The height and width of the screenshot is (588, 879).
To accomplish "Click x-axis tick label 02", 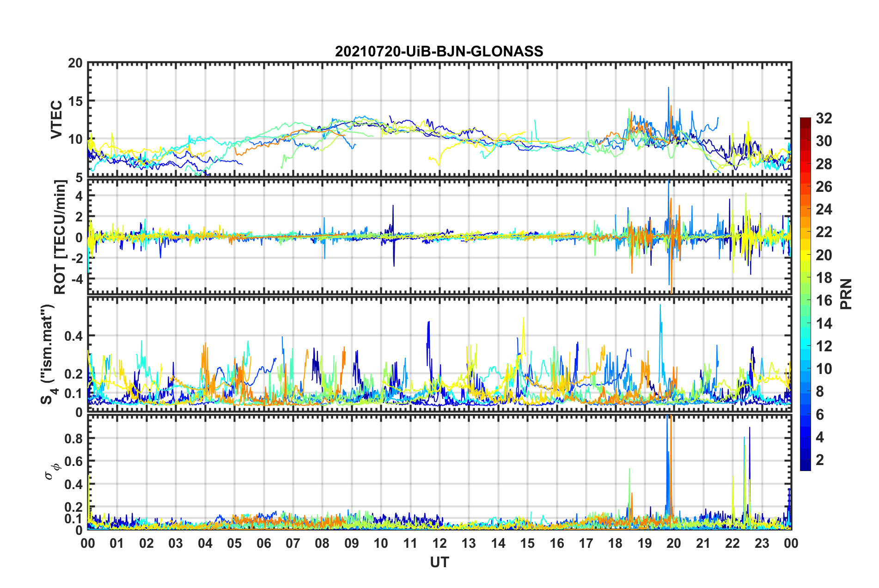I will point(146,543).
